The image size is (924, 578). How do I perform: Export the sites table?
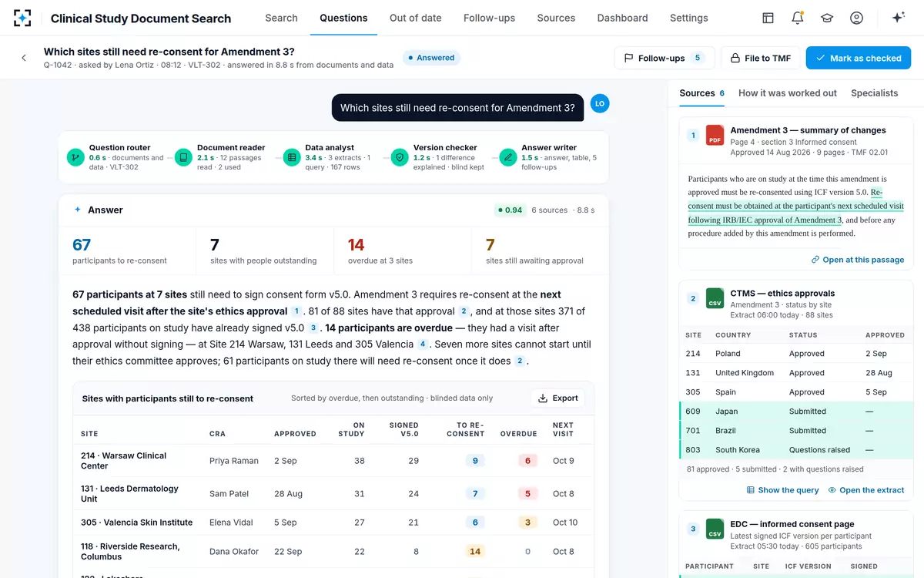click(558, 398)
